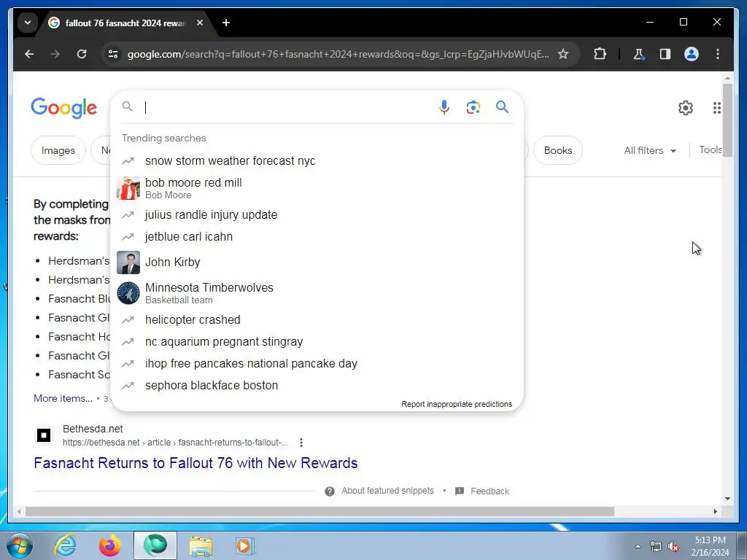Open three-dot menu beside Bethesda result
The height and width of the screenshot is (560, 747).
tap(301, 443)
